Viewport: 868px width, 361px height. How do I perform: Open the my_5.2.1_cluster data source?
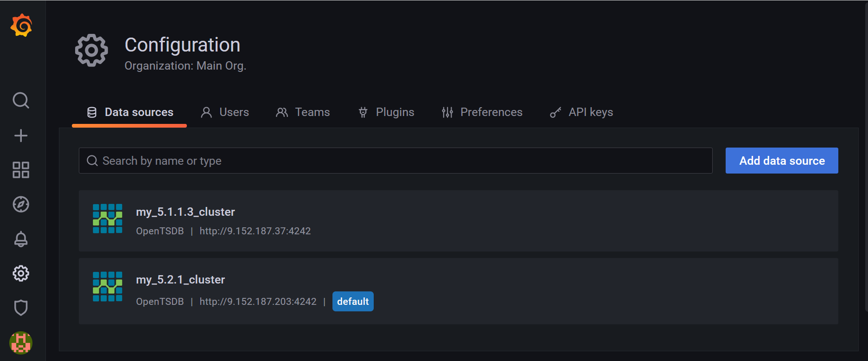[x=180, y=280]
